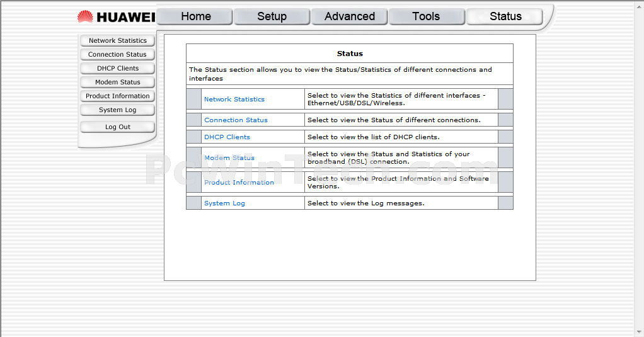The width and height of the screenshot is (644, 337).
Task: Follow the Connection Status table link
Action: tap(236, 120)
